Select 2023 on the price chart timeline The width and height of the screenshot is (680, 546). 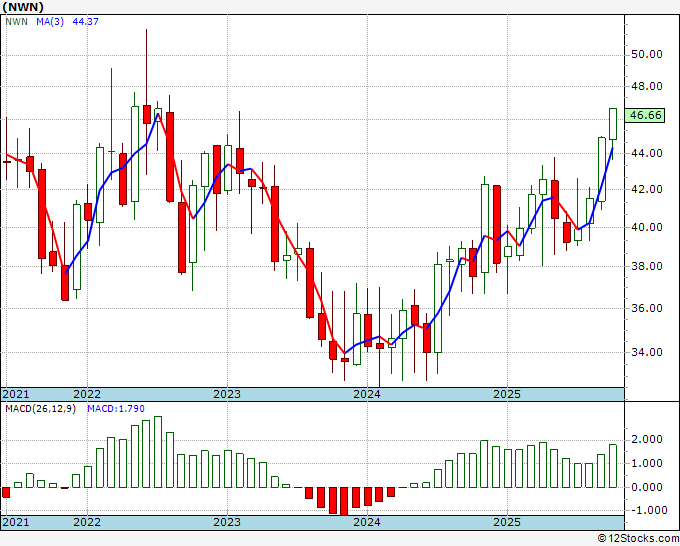click(226, 394)
